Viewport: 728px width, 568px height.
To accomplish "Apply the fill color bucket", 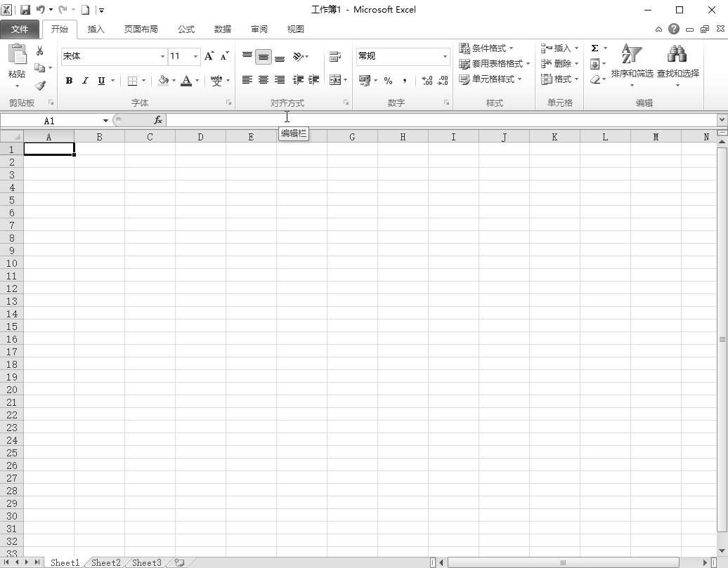I will 163,80.
